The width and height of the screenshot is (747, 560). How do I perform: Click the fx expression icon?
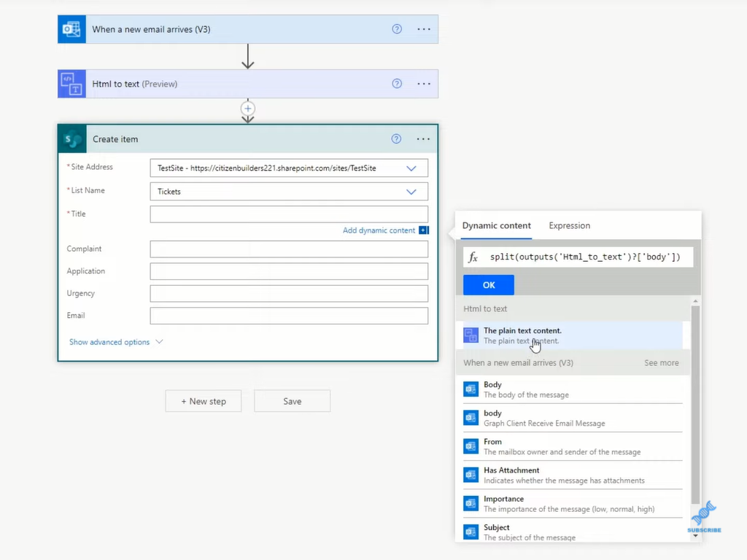[473, 257]
